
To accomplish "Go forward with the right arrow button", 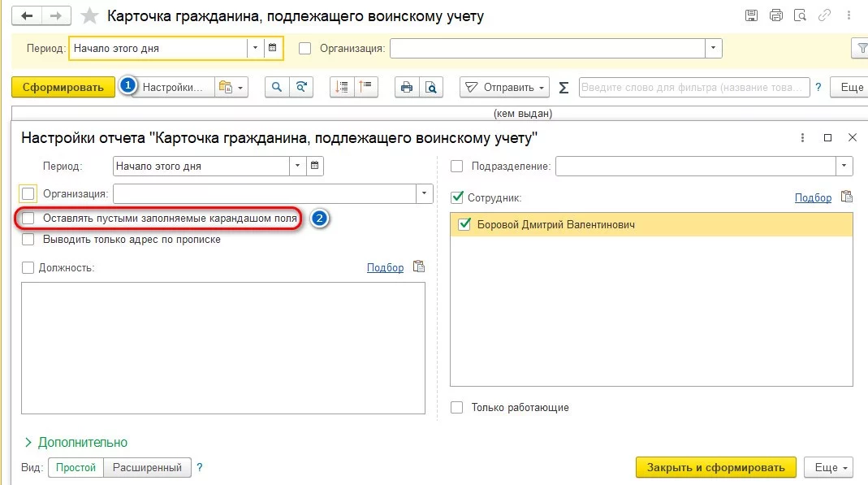I will click(x=56, y=16).
